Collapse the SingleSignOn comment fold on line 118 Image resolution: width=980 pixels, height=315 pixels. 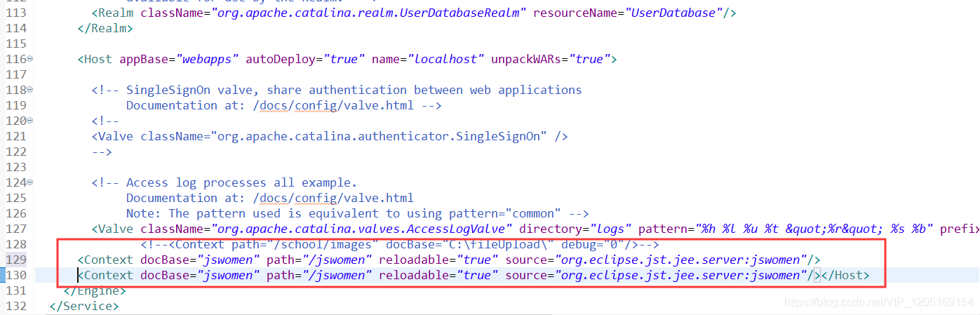(30, 91)
